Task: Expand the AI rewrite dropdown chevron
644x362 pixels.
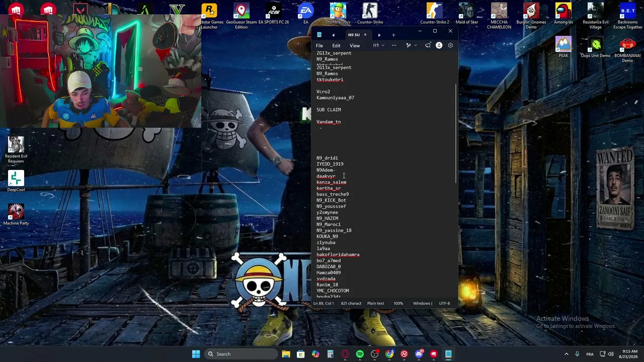Action: 415,45
